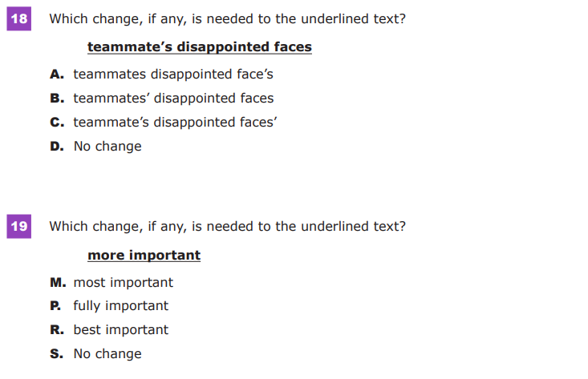Select answer letter M for question 19
Screen dimensions: 588x379
pos(57,283)
